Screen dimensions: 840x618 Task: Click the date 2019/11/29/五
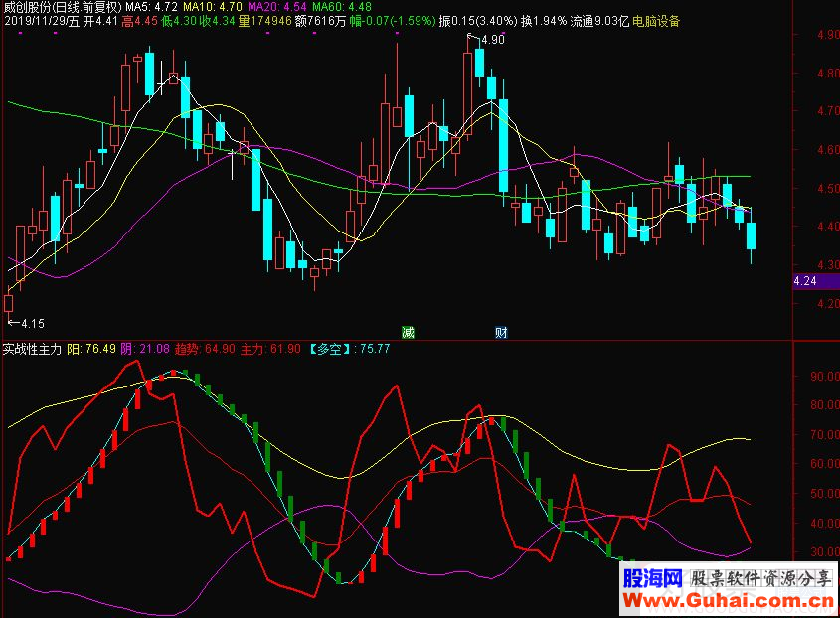click(x=43, y=22)
